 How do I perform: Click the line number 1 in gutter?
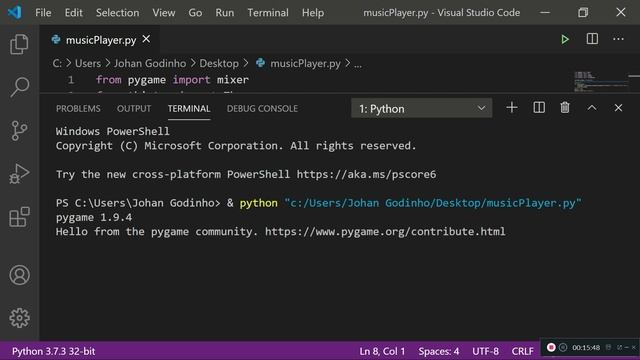pyautogui.click(x=71, y=80)
